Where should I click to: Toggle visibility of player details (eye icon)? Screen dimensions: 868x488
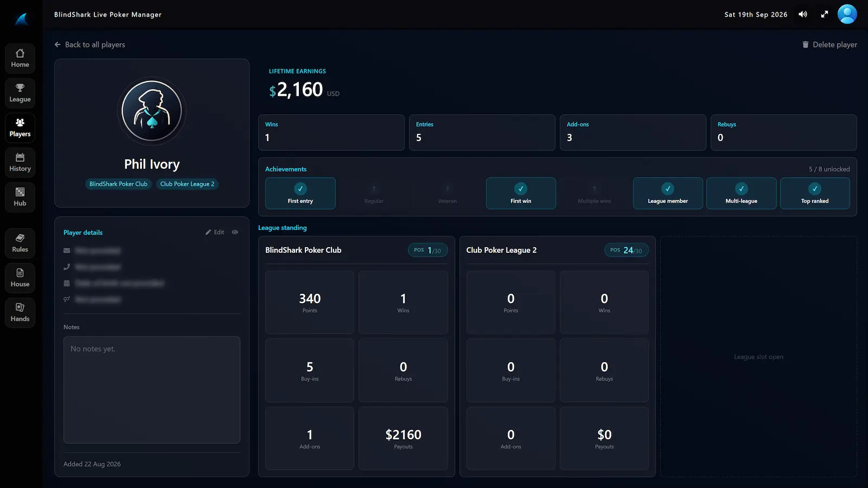coord(235,232)
